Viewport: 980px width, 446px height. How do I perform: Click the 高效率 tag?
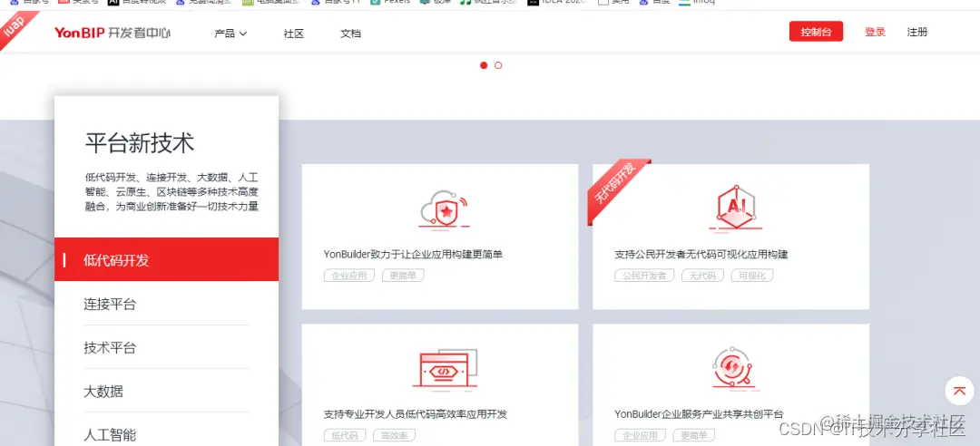tap(395, 435)
